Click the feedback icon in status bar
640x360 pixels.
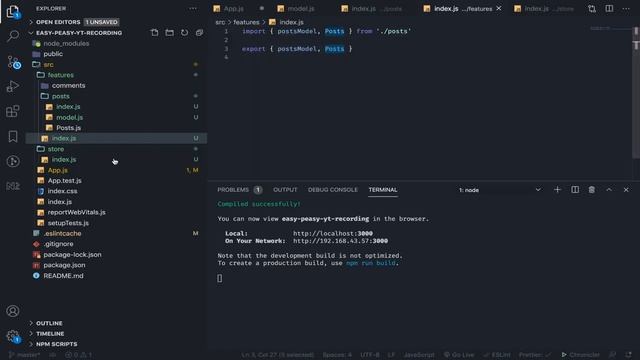click(612, 355)
